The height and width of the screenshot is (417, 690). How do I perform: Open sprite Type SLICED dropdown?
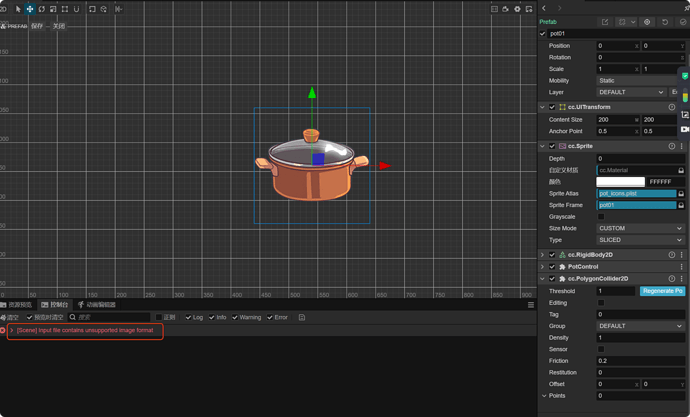640,240
